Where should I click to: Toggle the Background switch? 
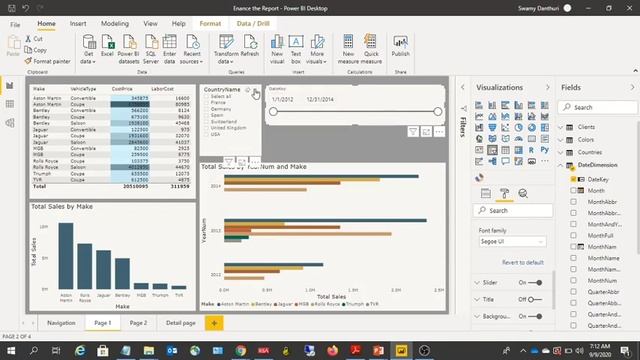pyautogui.click(x=535, y=316)
